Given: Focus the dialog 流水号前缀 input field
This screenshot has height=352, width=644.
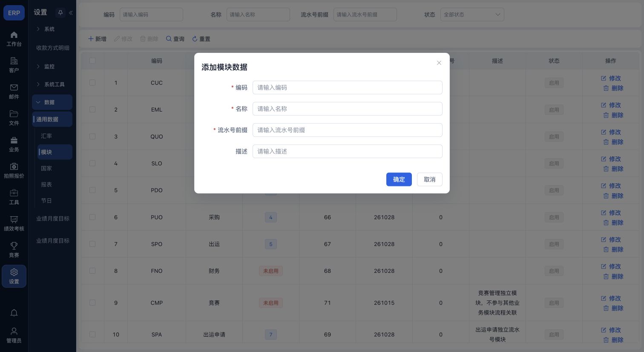Looking at the screenshot, I should coord(348,130).
